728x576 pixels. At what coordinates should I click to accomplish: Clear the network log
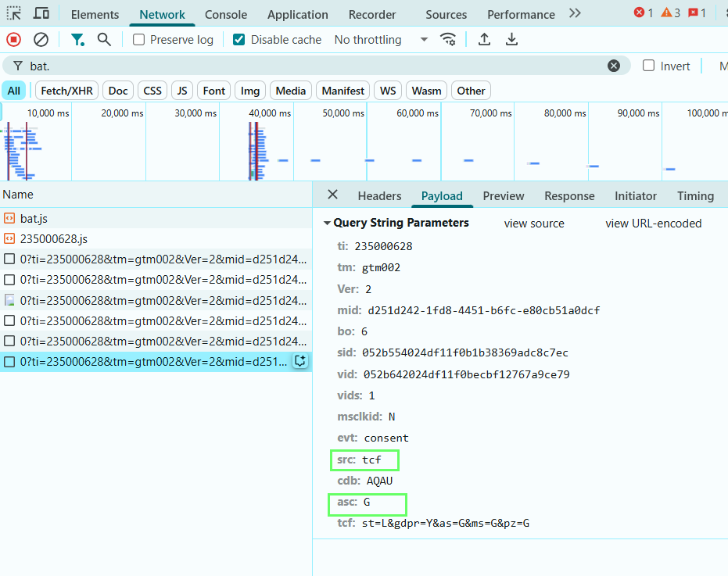[41, 40]
